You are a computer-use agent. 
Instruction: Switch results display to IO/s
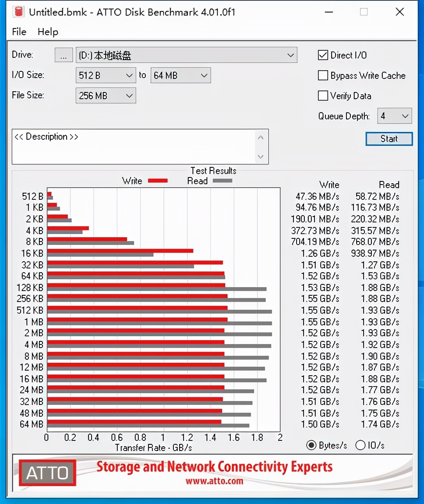[360, 445]
